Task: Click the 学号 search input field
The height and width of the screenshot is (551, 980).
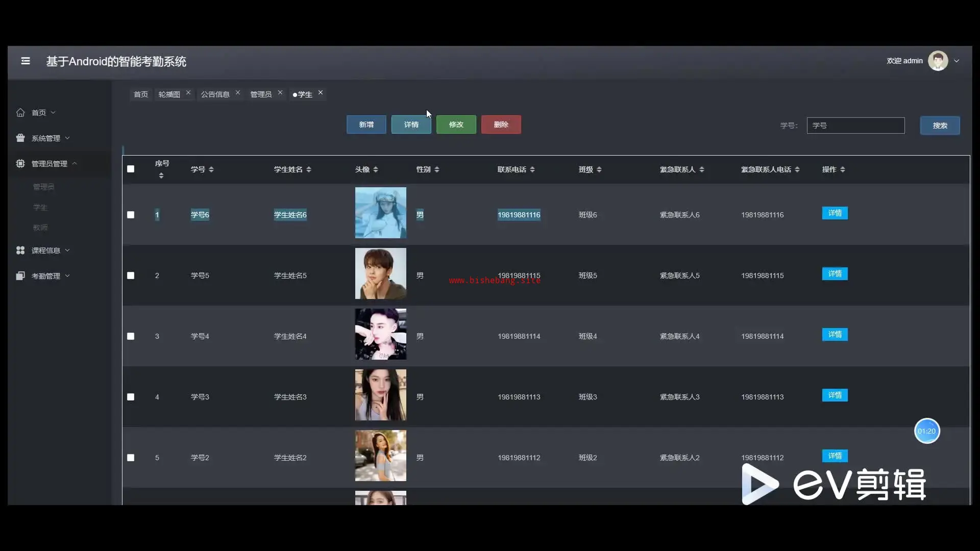Action: pyautogui.click(x=855, y=126)
